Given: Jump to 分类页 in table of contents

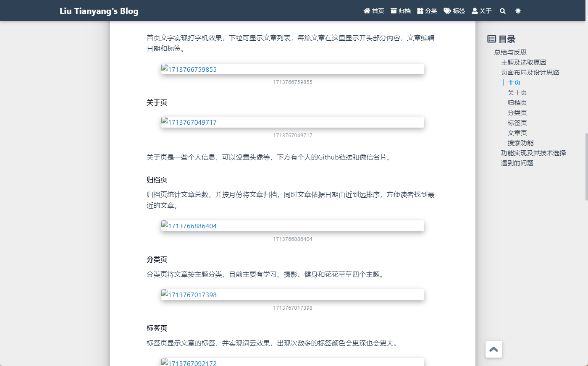Looking at the screenshot, I should tap(517, 112).
